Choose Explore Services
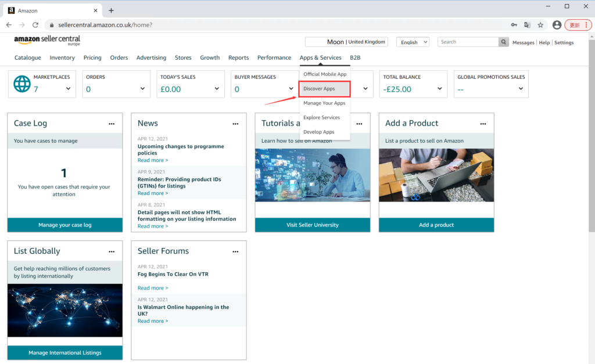This screenshot has width=595, height=364. [x=325, y=117]
